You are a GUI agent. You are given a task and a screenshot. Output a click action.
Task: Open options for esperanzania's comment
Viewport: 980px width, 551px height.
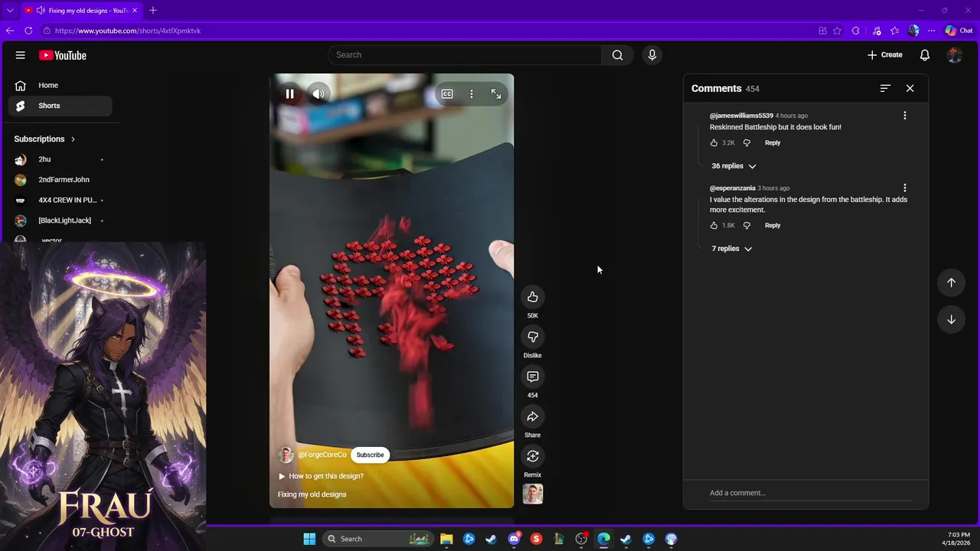point(905,188)
